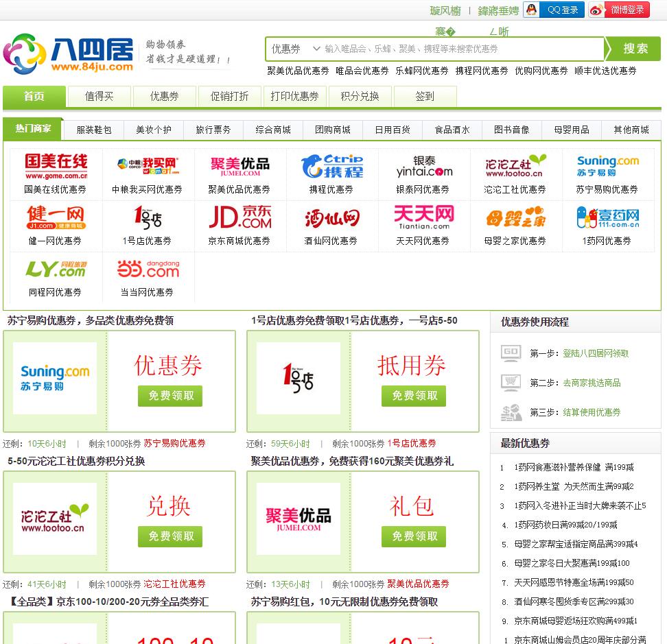The image size is (667, 644).
Task: Open the Suning 苏宁易购 logo in merchant grid
Action: (608, 166)
